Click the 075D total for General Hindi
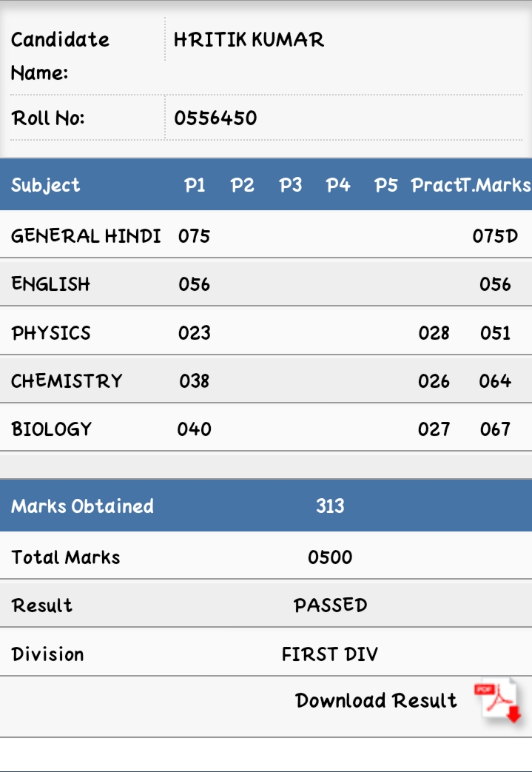 point(495,236)
